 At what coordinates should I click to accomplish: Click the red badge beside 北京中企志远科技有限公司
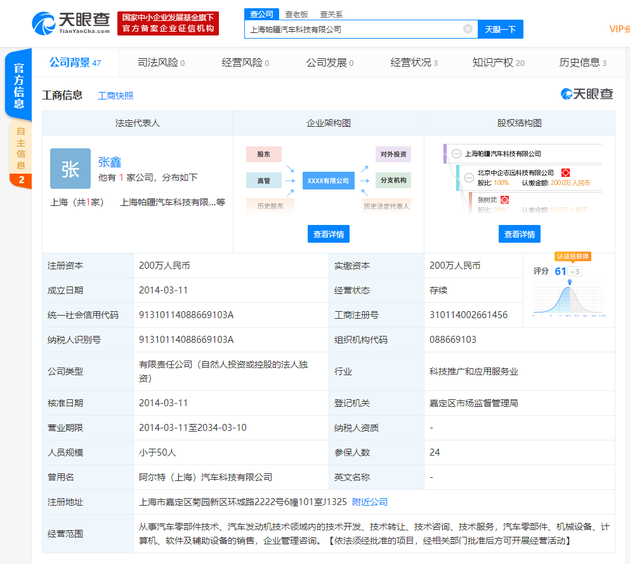click(565, 173)
